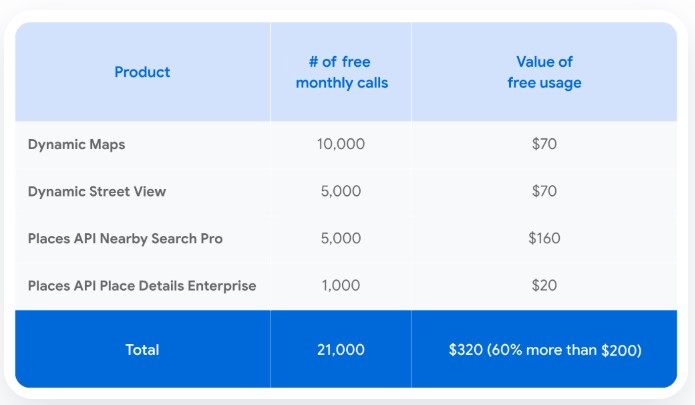
Task: Select the Total row label
Action: [x=142, y=350]
